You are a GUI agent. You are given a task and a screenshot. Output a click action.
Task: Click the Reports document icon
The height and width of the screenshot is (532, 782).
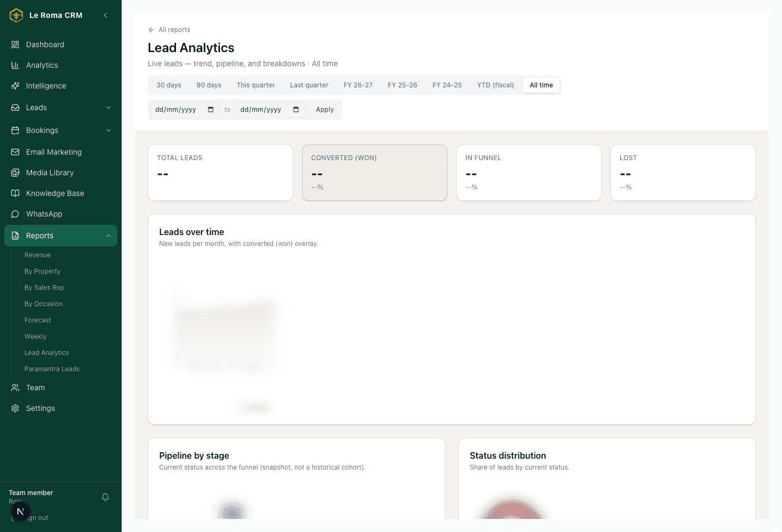pos(15,236)
